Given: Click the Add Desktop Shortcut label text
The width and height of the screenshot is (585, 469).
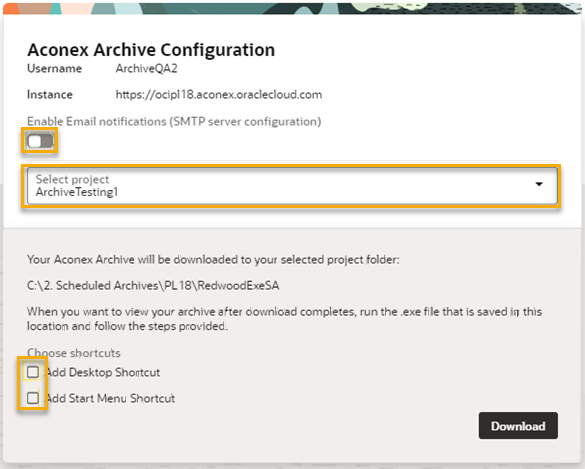Looking at the screenshot, I should click(103, 372).
